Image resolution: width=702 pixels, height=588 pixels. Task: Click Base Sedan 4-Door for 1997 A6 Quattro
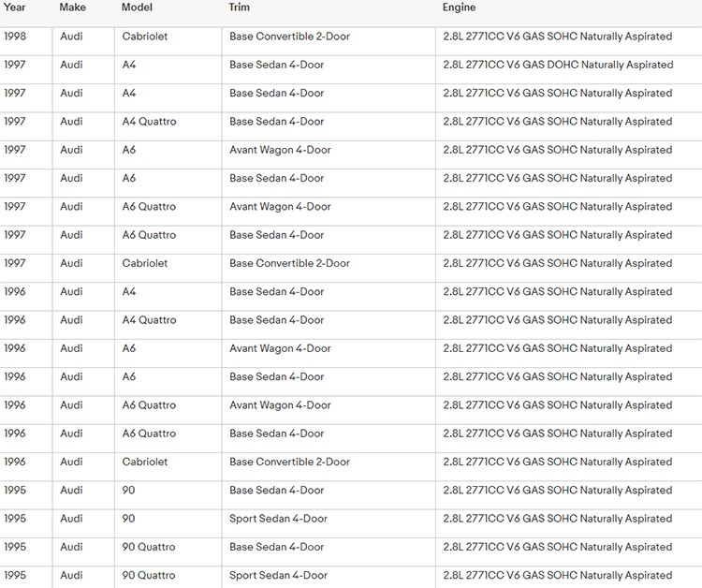(277, 235)
